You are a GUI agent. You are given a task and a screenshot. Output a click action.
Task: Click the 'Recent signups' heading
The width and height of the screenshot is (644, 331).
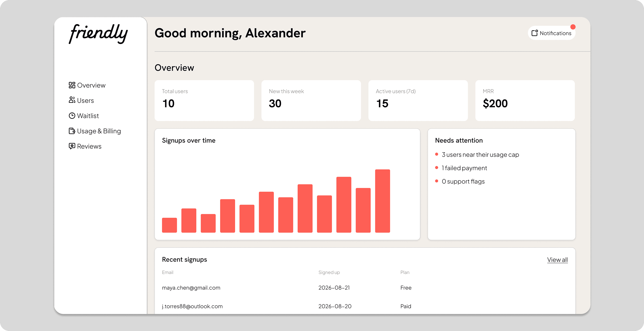[184, 260]
